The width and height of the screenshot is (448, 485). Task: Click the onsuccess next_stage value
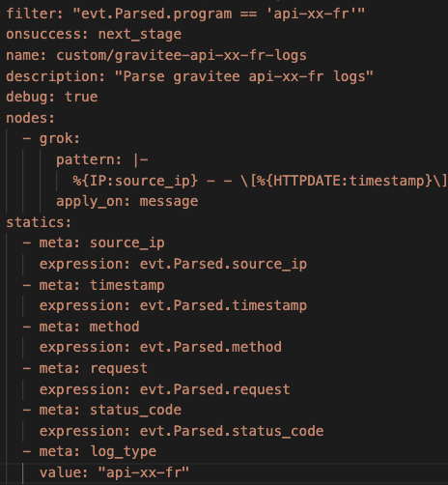pos(140,35)
